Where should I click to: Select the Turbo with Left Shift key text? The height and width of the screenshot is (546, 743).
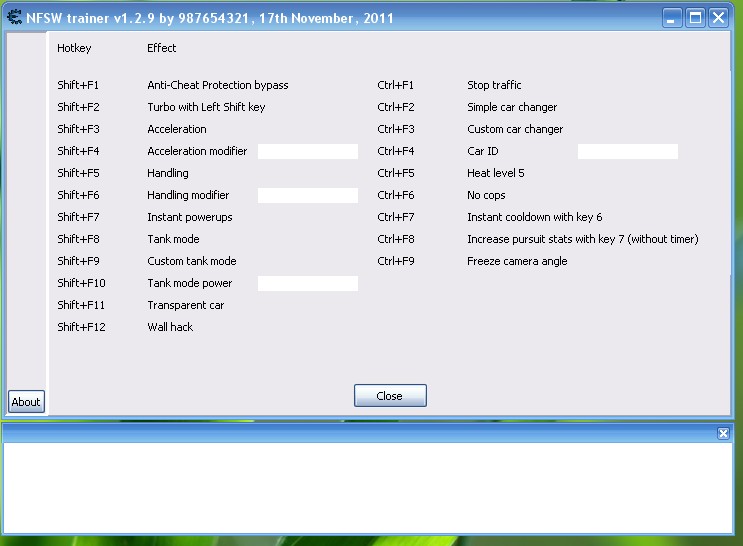tap(206, 107)
